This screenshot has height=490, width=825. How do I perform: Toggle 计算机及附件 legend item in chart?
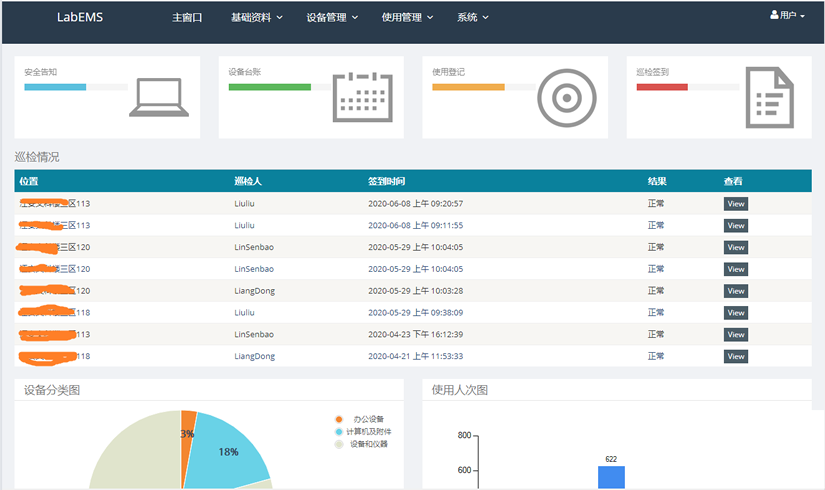[365, 431]
